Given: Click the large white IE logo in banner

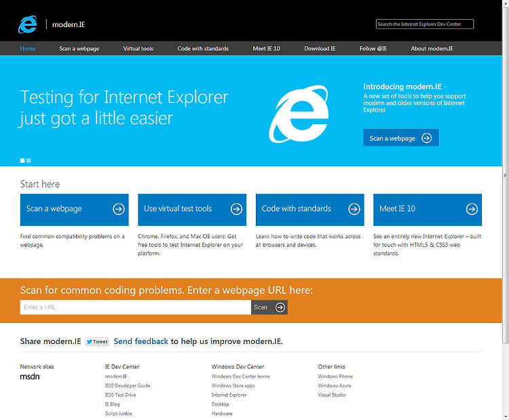Looking at the screenshot, I should click(x=299, y=114).
